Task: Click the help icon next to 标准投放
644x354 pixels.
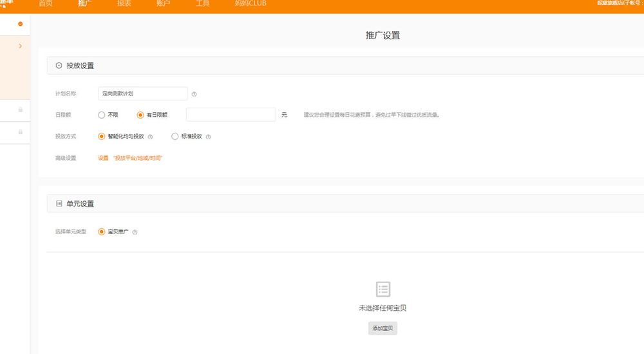Action: pos(208,137)
